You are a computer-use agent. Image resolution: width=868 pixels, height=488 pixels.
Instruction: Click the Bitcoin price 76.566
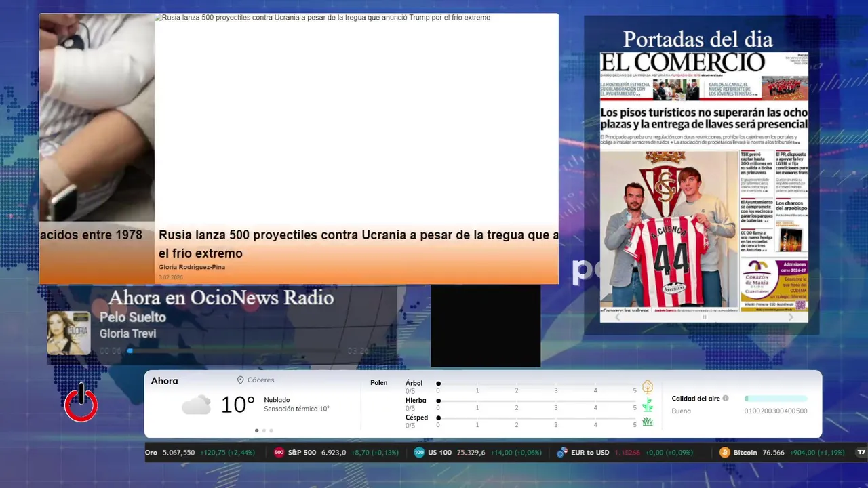point(774,452)
